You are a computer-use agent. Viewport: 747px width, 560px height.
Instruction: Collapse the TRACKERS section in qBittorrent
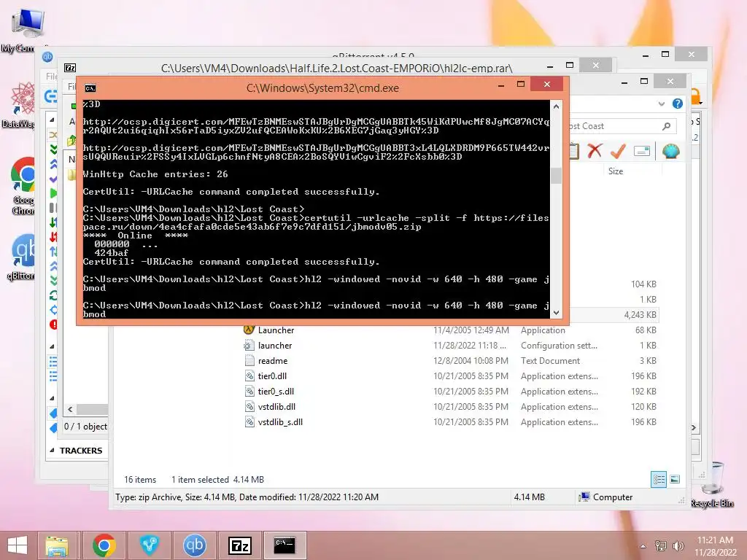coord(53,450)
